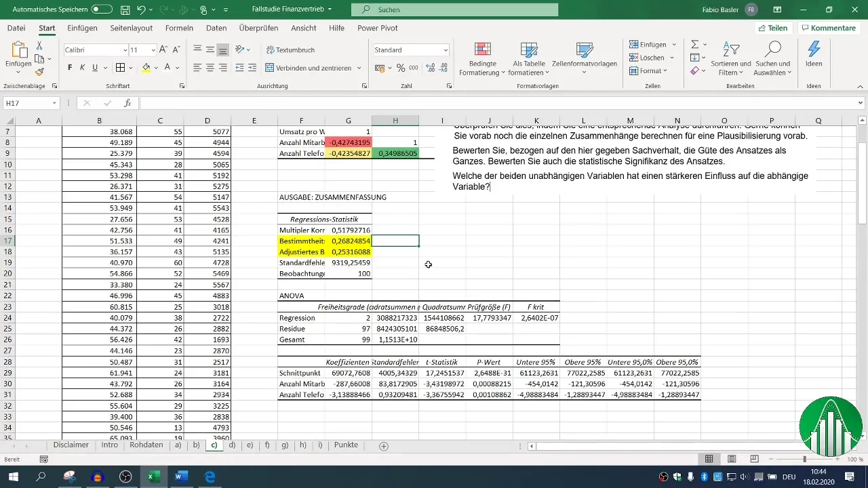Image resolution: width=868 pixels, height=488 pixels.
Task: Open the Datei menu tab
Action: pyautogui.click(x=16, y=28)
